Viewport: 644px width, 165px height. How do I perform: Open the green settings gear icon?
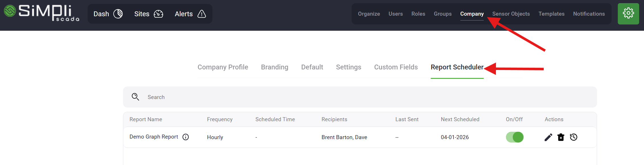[628, 14]
